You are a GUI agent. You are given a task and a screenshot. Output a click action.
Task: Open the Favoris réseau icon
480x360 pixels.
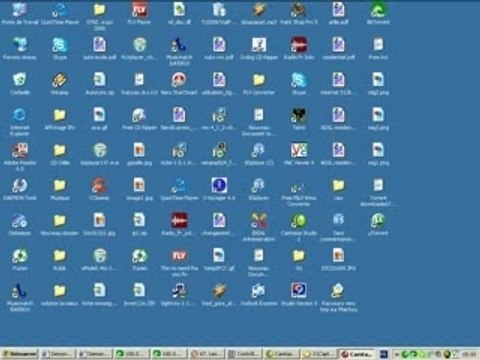tap(20, 44)
